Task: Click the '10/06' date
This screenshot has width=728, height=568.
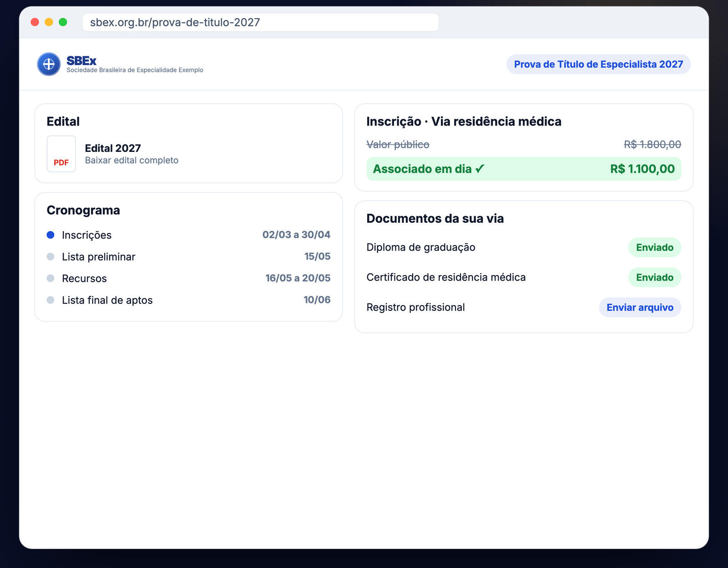Action: click(317, 300)
